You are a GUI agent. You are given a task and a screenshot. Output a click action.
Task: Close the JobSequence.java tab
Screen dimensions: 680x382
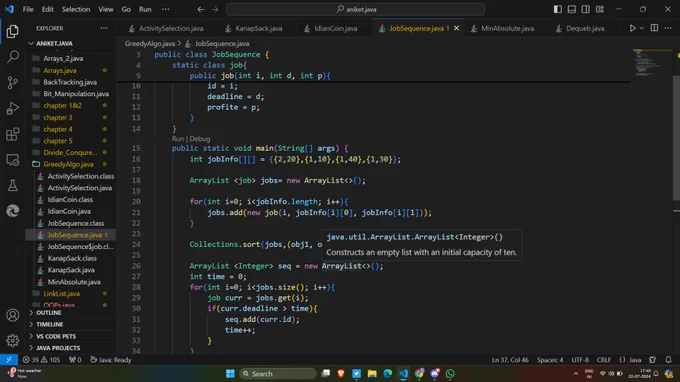click(456, 28)
